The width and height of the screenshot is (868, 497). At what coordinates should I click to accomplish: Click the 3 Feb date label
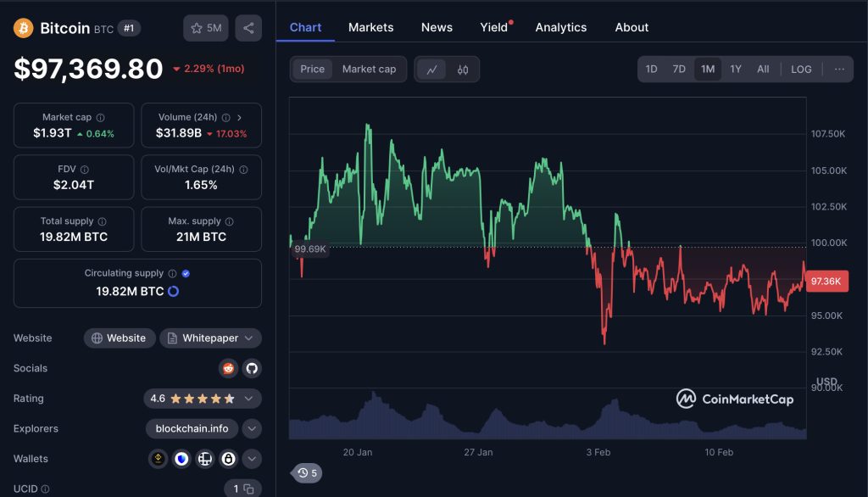pos(598,452)
